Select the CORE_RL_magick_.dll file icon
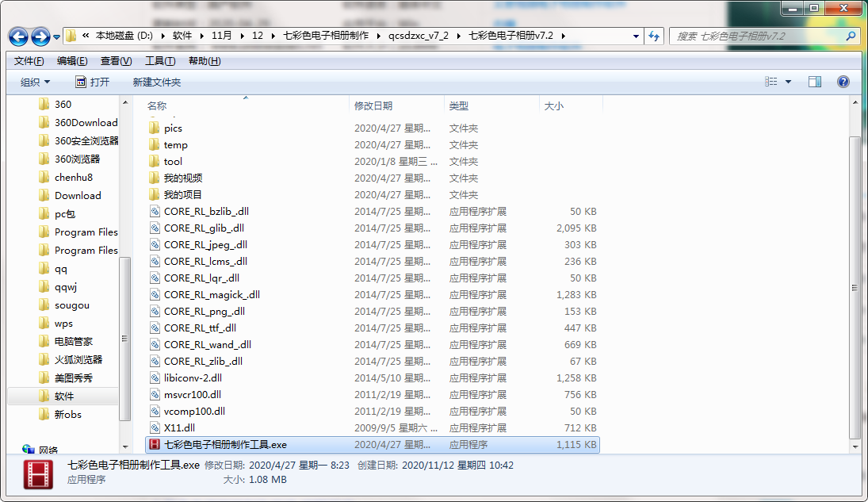868x502 pixels. [x=155, y=294]
